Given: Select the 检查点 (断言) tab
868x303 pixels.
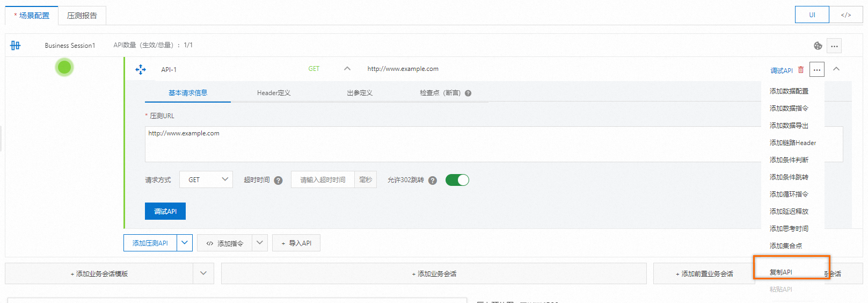Looking at the screenshot, I should pyautogui.click(x=440, y=93).
